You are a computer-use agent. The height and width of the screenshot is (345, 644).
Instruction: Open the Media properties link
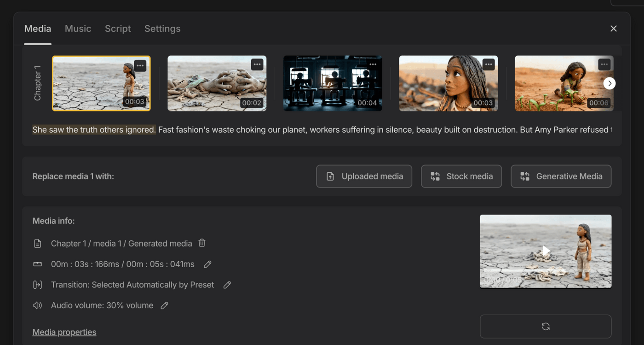64,332
